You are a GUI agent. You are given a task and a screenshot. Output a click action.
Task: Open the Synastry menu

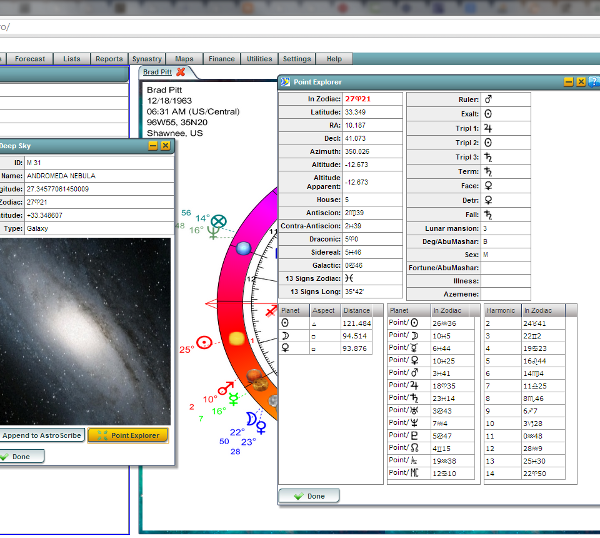[x=147, y=59]
